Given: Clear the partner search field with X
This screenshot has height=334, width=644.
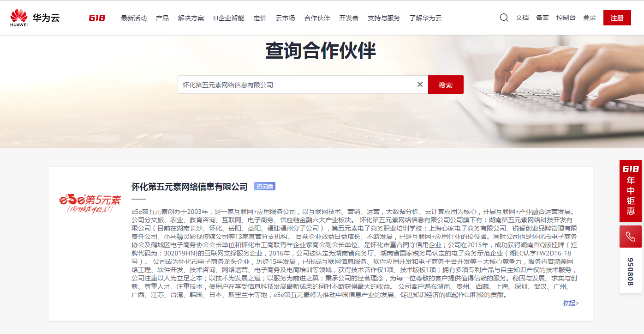Looking at the screenshot, I should [x=420, y=85].
